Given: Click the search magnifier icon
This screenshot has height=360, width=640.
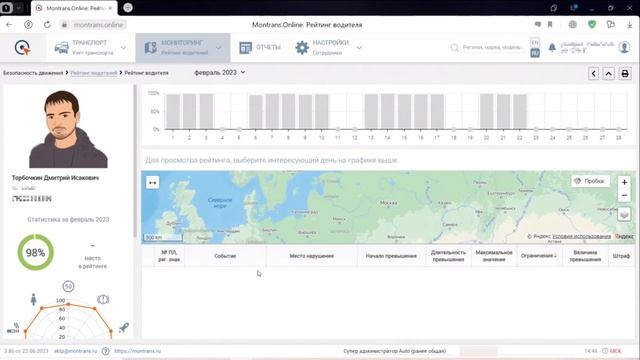Looking at the screenshot, I should click(454, 48).
